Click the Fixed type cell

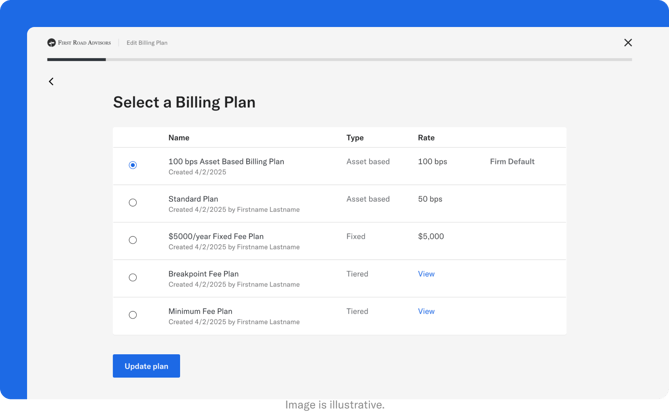pos(356,236)
